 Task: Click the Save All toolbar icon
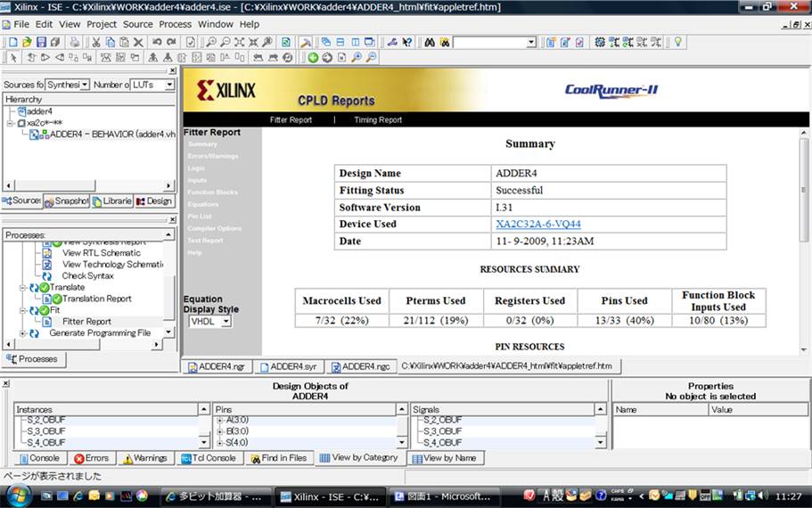click(x=55, y=43)
